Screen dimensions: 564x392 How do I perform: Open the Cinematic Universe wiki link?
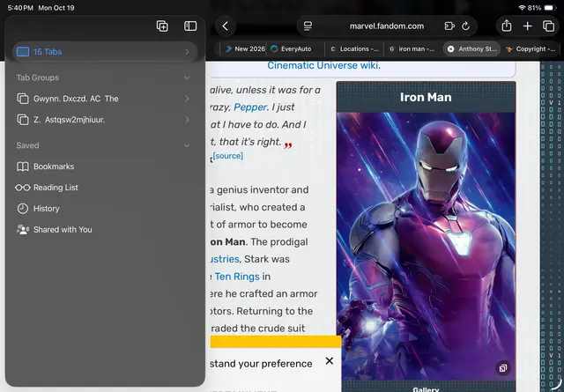click(x=323, y=65)
